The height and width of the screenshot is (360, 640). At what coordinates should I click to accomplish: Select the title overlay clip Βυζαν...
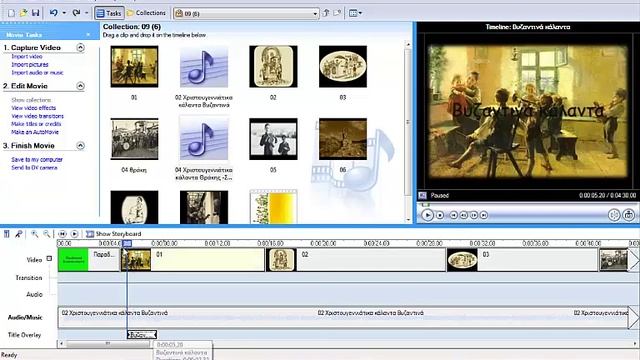point(142,335)
